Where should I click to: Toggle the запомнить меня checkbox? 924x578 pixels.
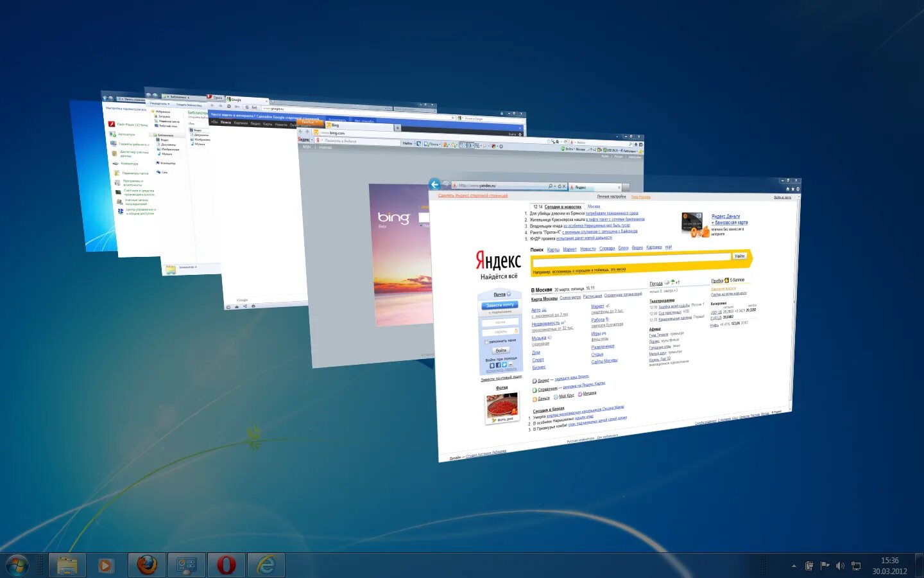click(x=487, y=342)
